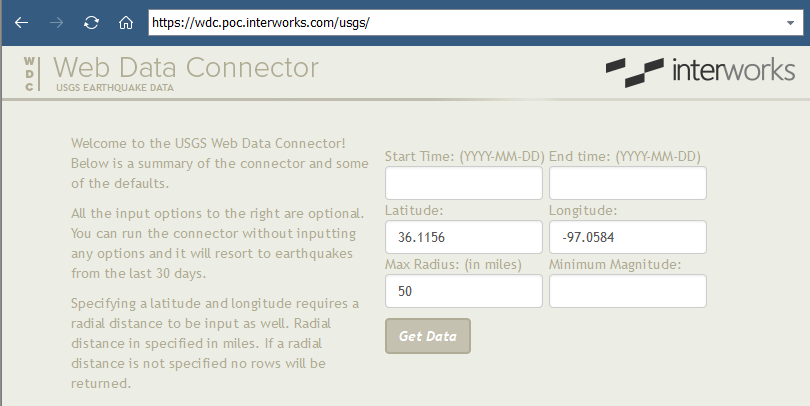The image size is (810, 406).
Task: Click the Web Data Connector title
Action: [186, 68]
